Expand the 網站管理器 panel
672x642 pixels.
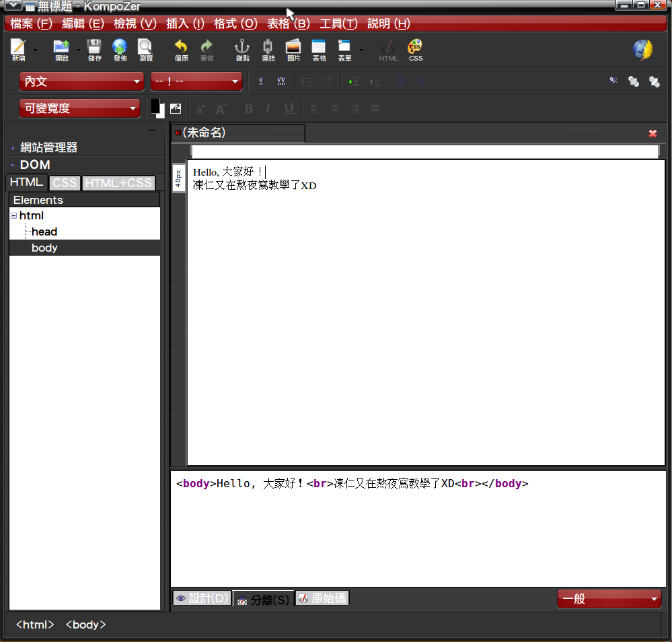pos(13,148)
